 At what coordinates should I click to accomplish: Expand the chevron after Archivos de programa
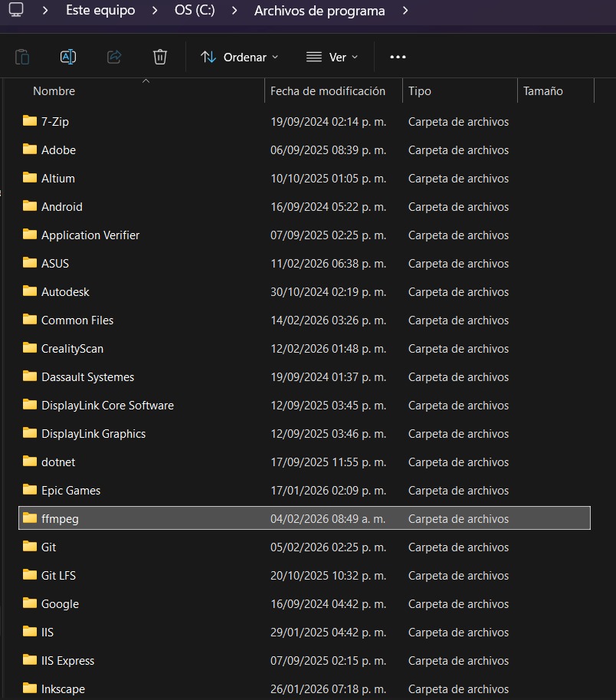(x=404, y=10)
